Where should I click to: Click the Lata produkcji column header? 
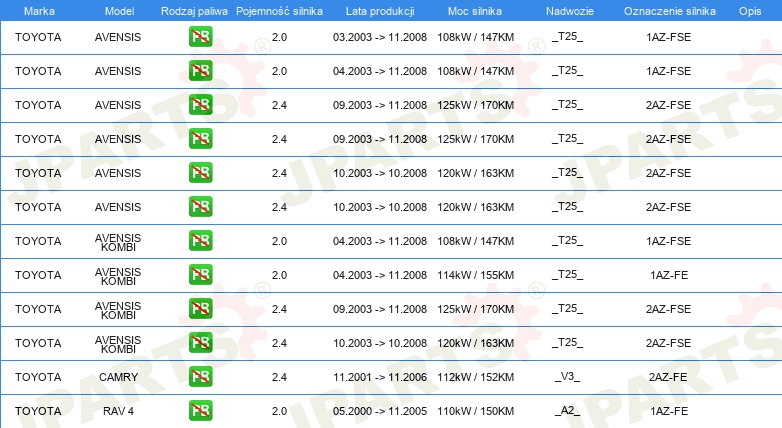point(380,11)
